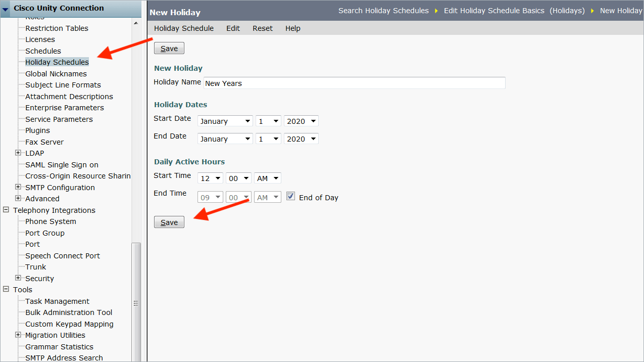Select Holiday Schedules in the tree
This screenshot has height=362, width=644.
[57, 62]
